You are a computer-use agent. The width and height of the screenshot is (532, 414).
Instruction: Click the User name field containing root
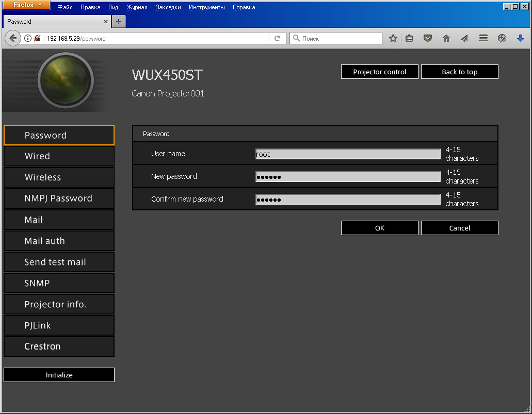tap(348, 154)
